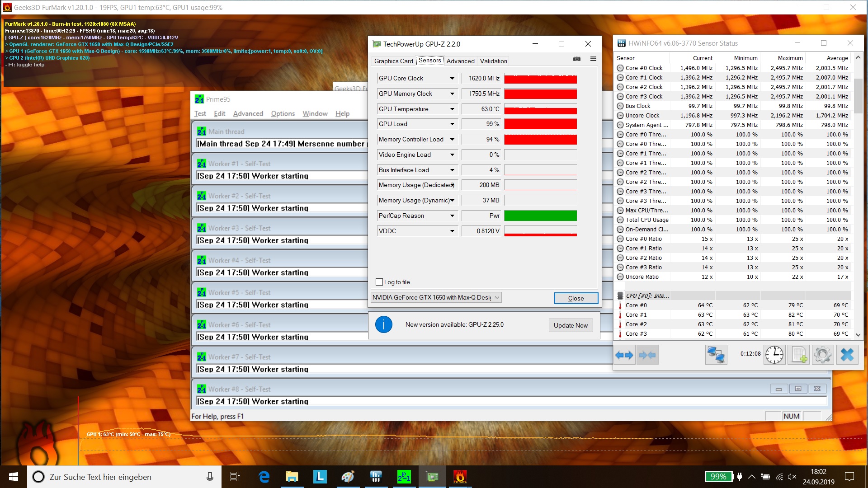
Task: Toggle Bus Clock sensor circle icon
Action: (x=620, y=106)
